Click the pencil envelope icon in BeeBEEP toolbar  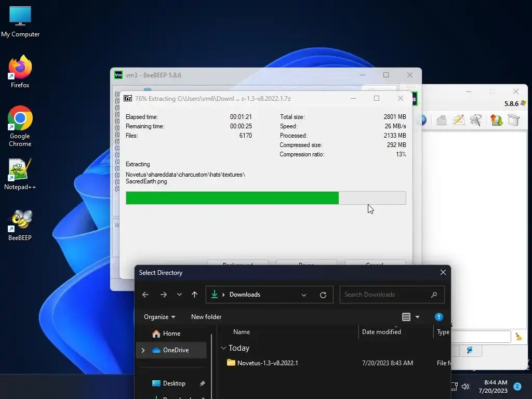click(x=458, y=120)
